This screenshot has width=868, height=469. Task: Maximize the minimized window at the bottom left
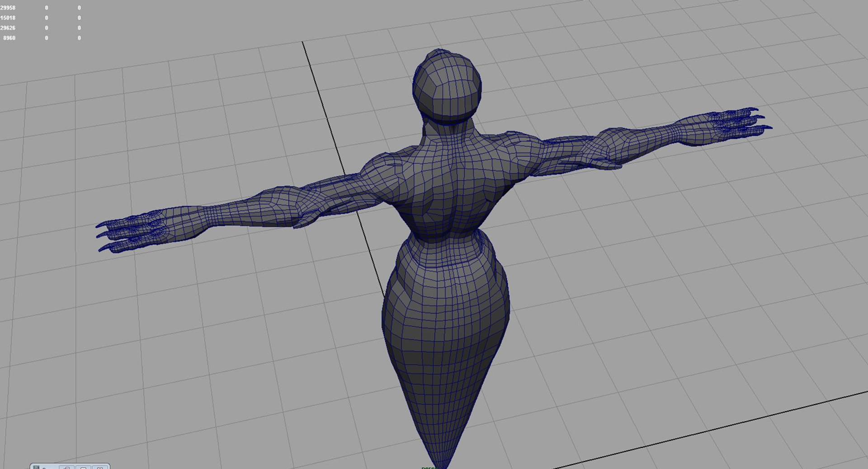(x=83, y=468)
